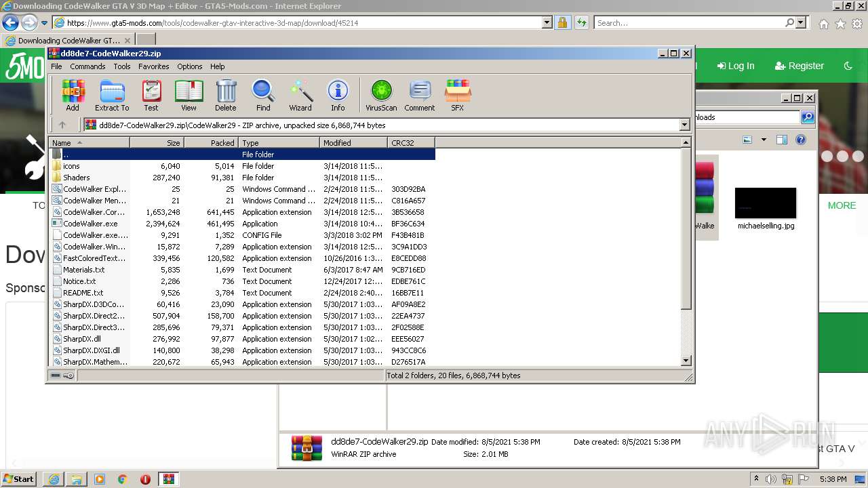Select CodeWalker.exe application file

242,224
